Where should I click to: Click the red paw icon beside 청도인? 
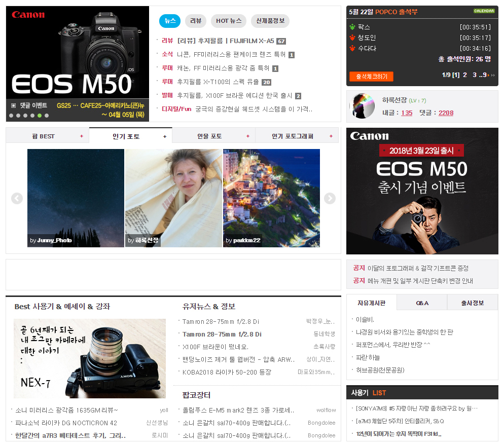(x=352, y=38)
